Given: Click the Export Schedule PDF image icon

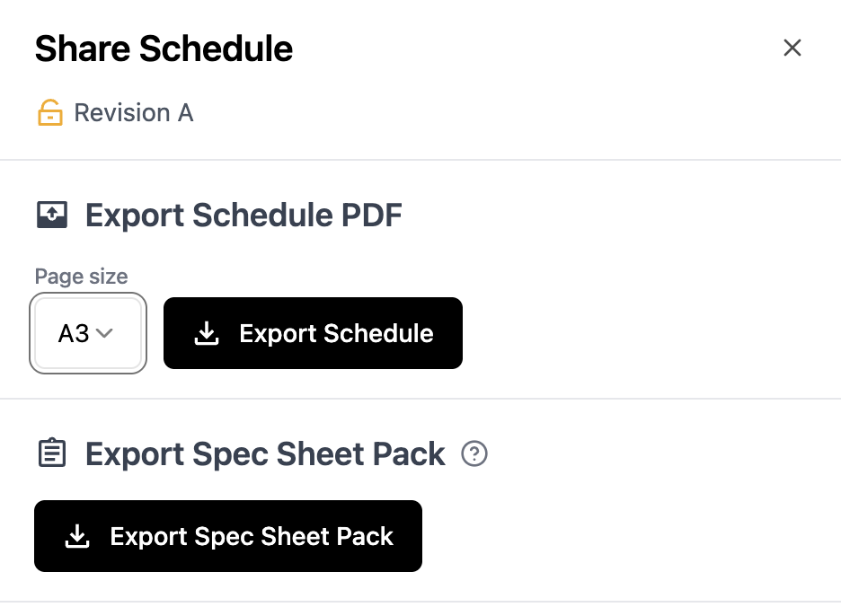Looking at the screenshot, I should click(52, 216).
